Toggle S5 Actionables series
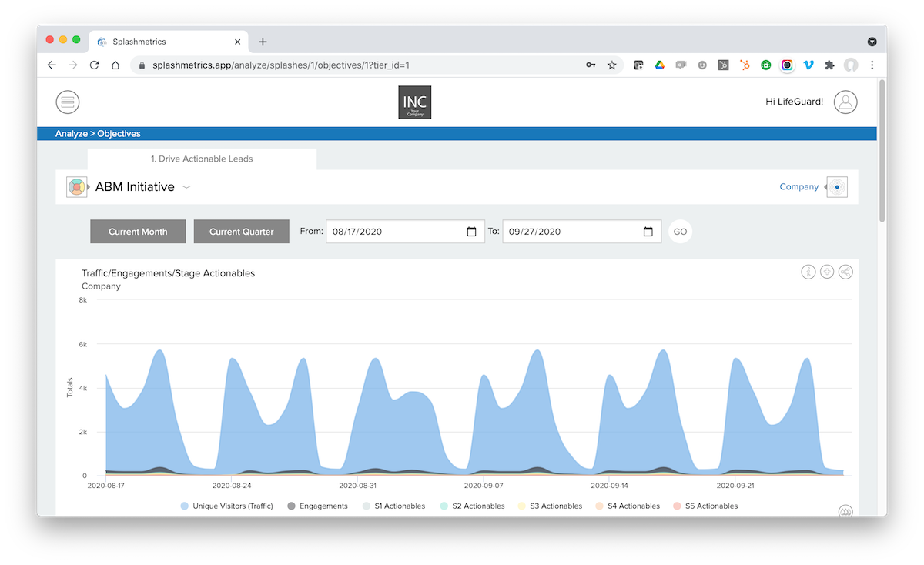Viewport: 924px width, 565px height. pos(705,506)
